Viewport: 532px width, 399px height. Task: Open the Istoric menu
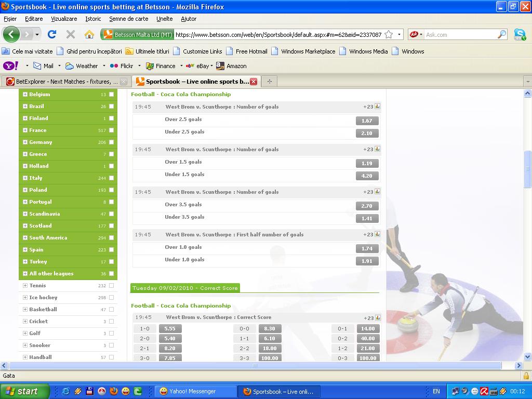click(x=93, y=19)
